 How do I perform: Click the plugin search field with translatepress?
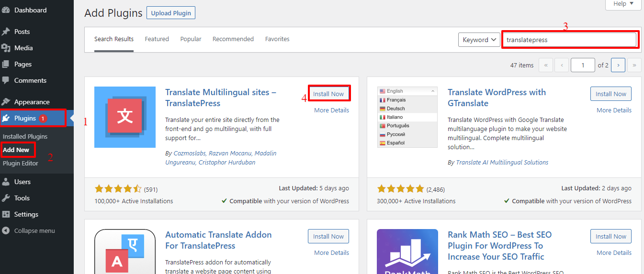(x=569, y=40)
